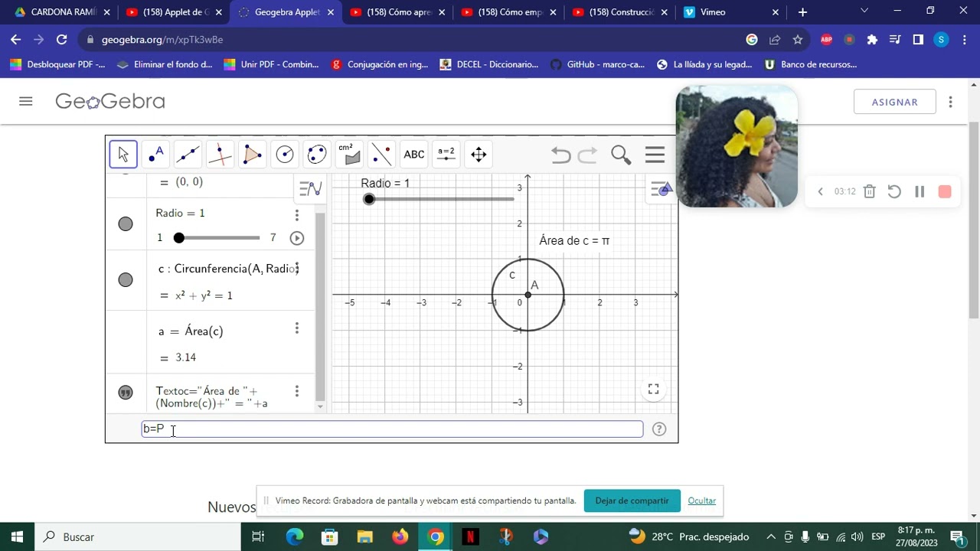Screen dimensions: 980x551
Task: Open options for circle c row
Action: click(x=297, y=269)
